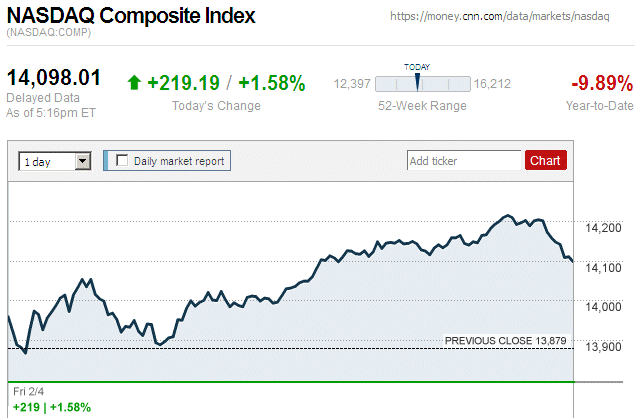Image resolution: width=640 pixels, height=420 pixels.
Task: Click the Fri 2/4 date label
Action: (x=28, y=391)
